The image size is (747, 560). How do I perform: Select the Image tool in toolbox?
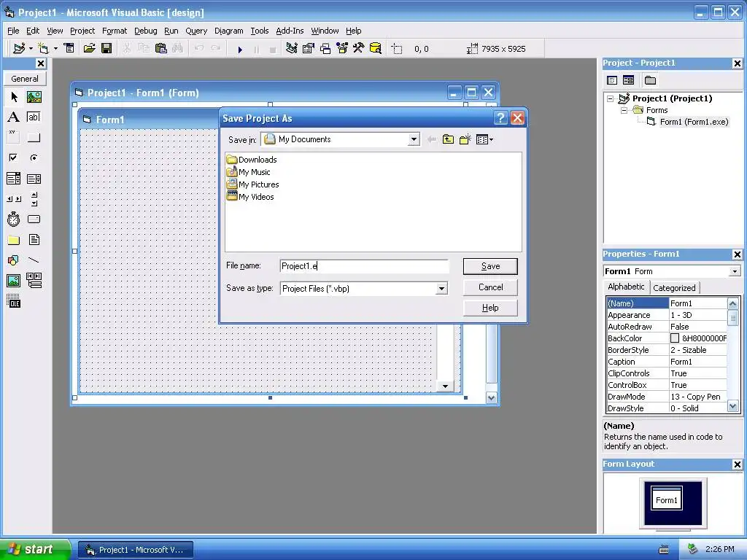tap(14, 281)
